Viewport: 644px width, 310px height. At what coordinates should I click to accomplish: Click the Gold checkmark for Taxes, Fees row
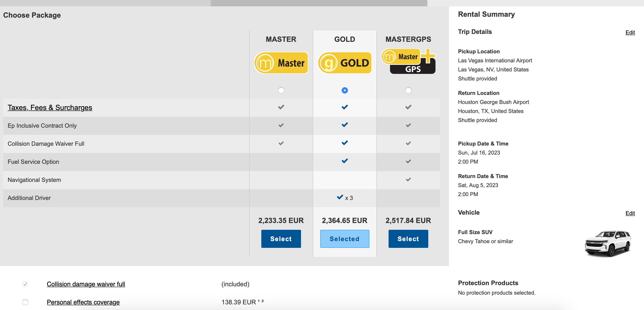344,107
